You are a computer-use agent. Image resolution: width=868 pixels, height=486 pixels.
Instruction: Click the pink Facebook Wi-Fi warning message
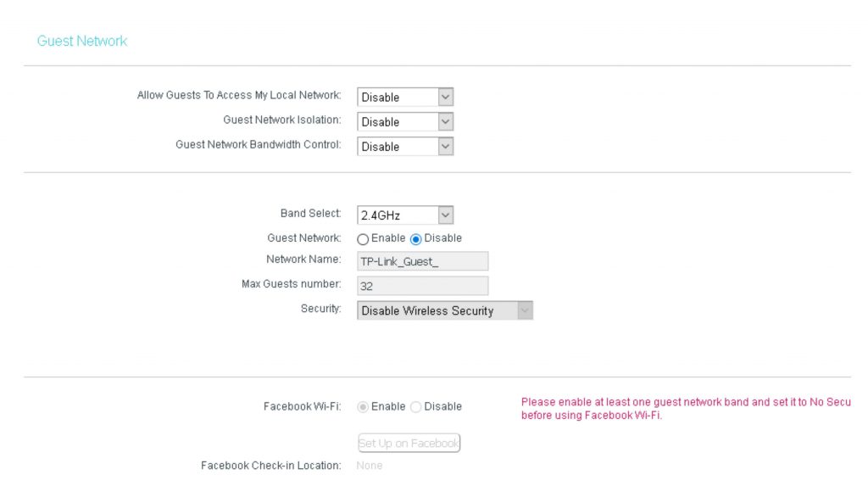coord(686,409)
